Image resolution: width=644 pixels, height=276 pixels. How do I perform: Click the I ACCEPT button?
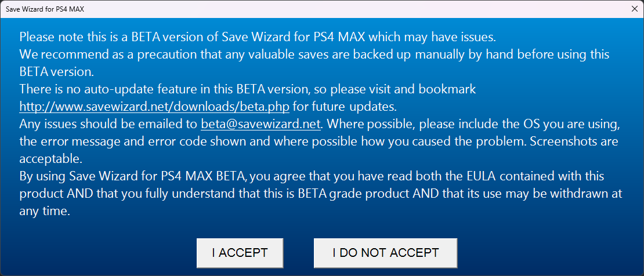point(240,253)
